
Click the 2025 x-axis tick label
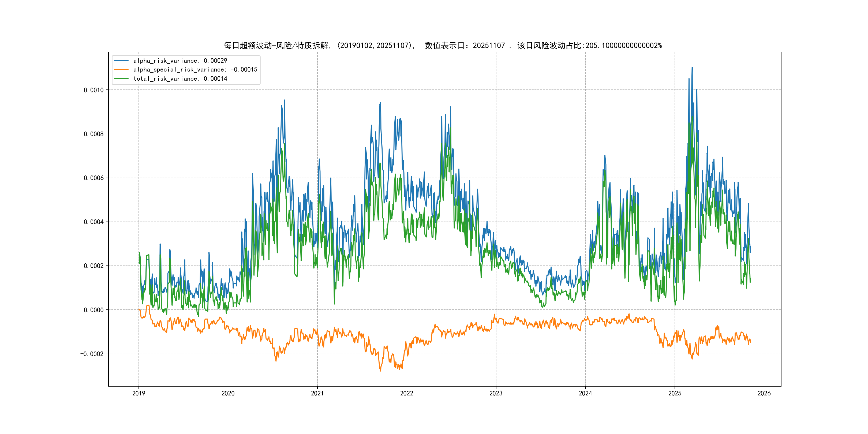(x=675, y=393)
